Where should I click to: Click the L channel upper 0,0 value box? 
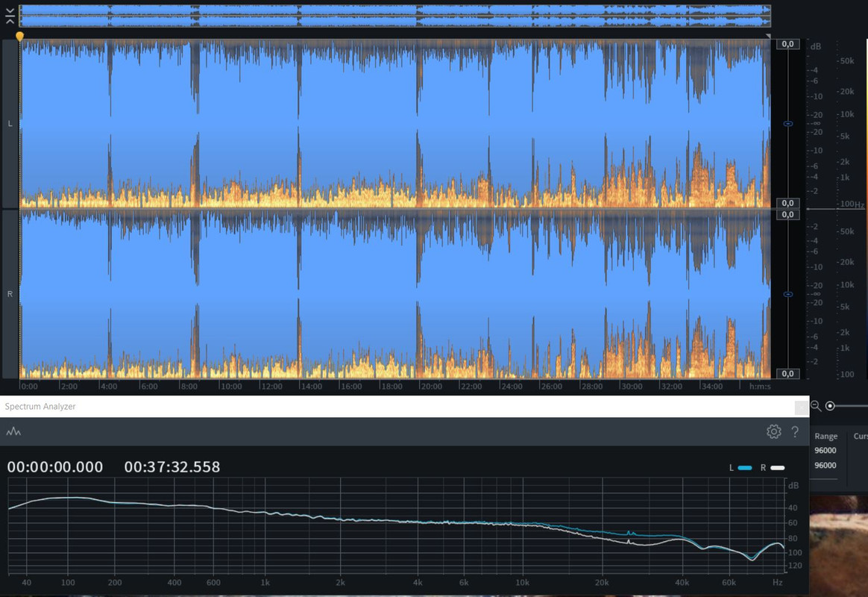(787, 44)
